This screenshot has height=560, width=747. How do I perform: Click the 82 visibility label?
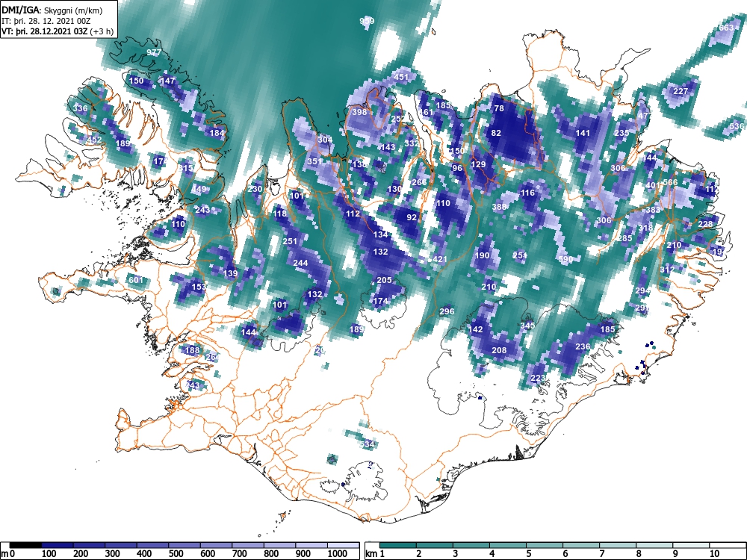[x=496, y=133]
